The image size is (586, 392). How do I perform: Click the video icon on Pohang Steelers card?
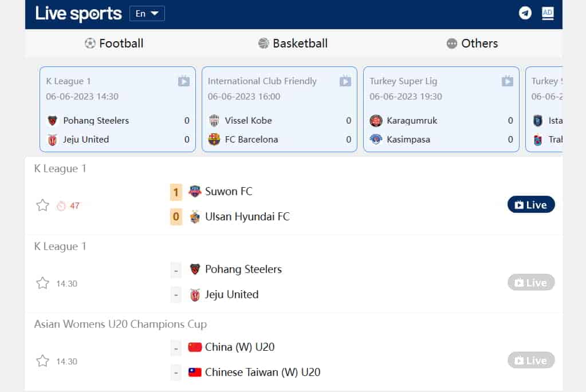tap(183, 81)
